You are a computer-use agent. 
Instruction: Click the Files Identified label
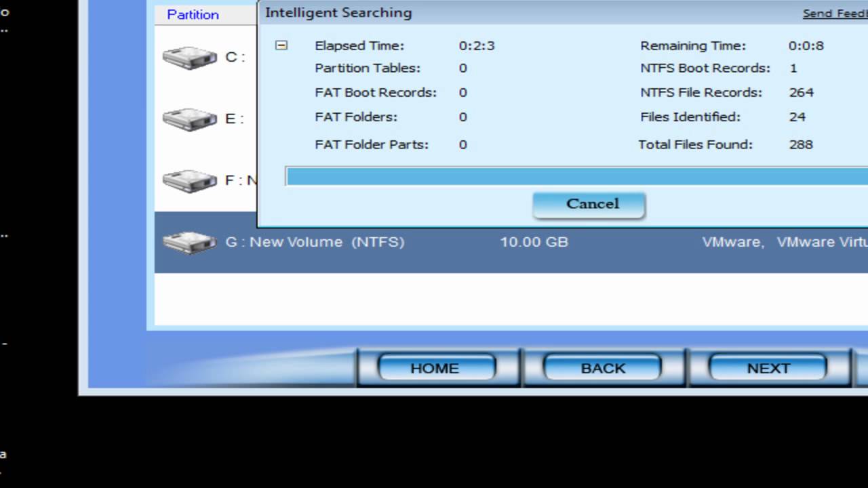coord(690,117)
